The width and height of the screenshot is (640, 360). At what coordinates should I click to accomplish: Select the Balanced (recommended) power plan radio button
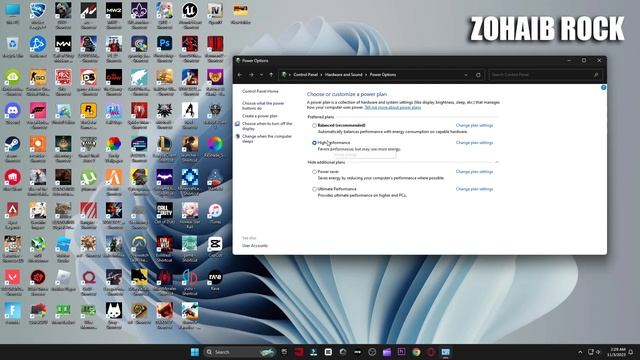point(314,126)
